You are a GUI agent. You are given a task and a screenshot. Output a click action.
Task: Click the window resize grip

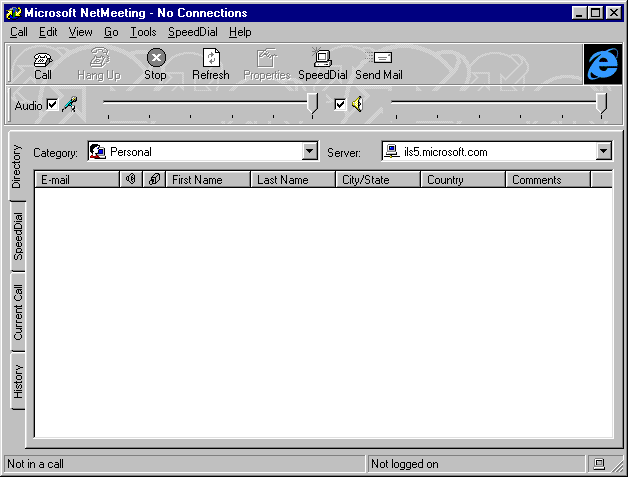tap(617, 465)
